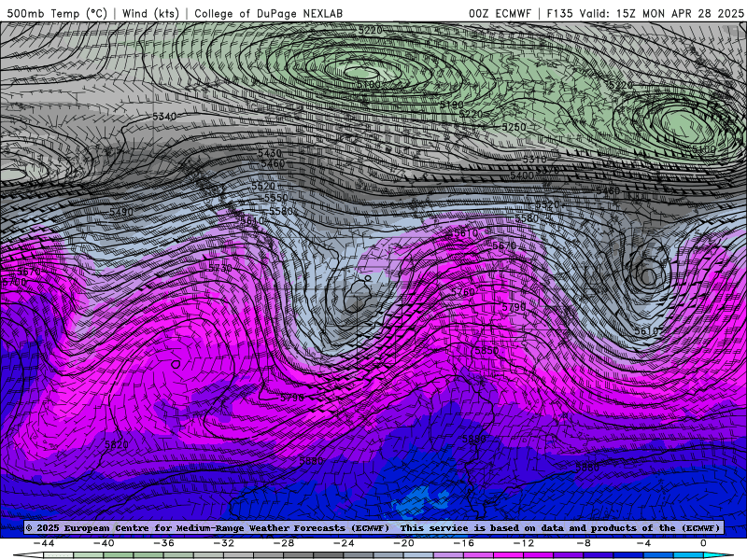Click the 5850 contour label

(486, 351)
